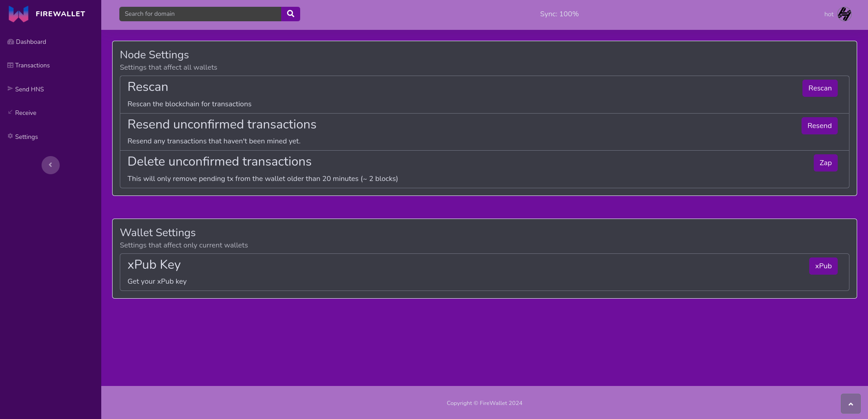This screenshot has height=419, width=868.
Task: Go to the Send HNS menu item
Action: [x=29, y=89]
